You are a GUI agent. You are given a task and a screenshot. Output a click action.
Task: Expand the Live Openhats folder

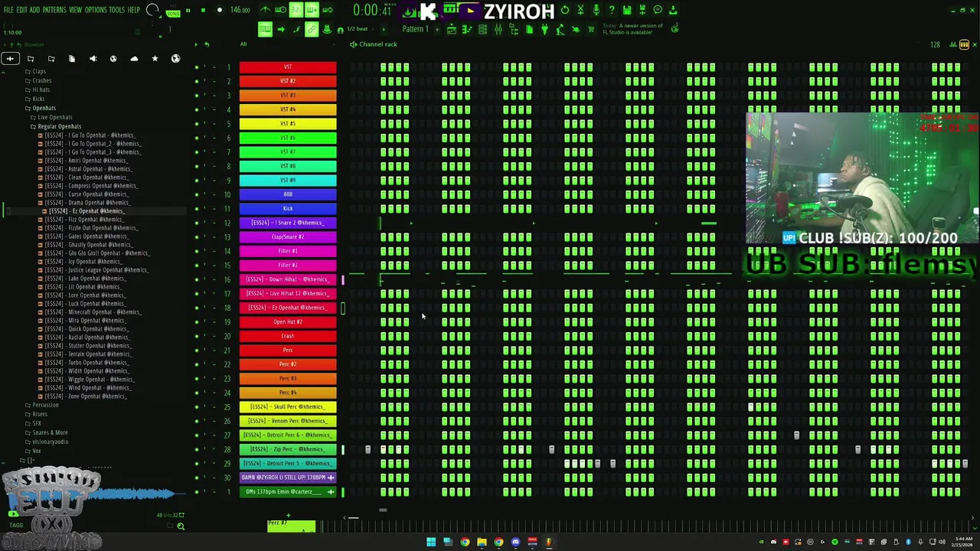coord(54,117)
